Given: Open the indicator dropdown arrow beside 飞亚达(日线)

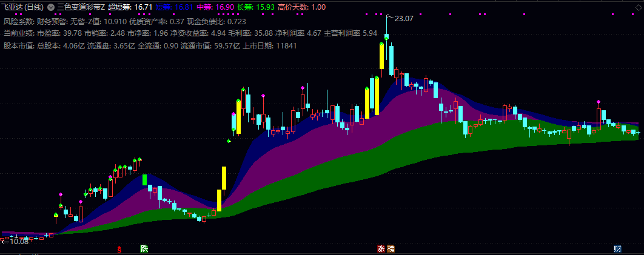Looking at the screenshot, I should pos(50,7).
